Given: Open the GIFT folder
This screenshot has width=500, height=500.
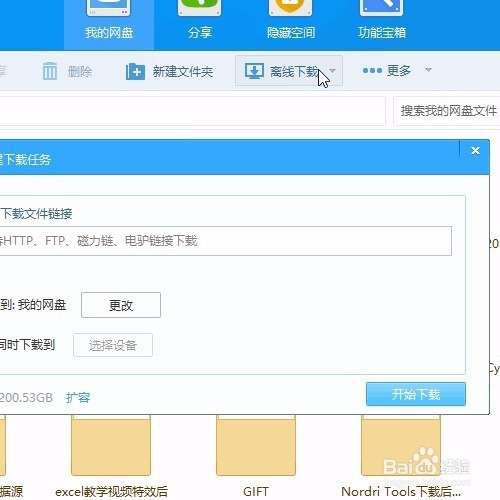Looking at the screenshot, I should [x=256, y=445].
